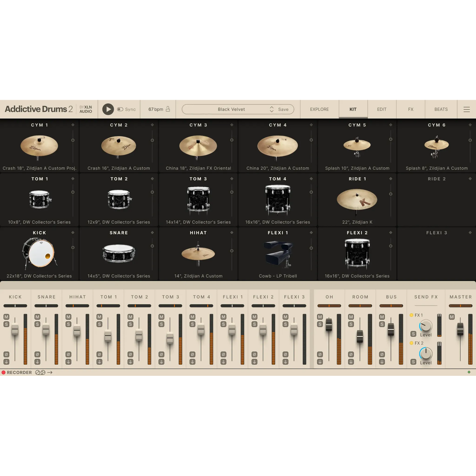The image size is (476, 476).
Task: Select the empty RIDE 2 kit slot
Action: (x=436, y=200)
